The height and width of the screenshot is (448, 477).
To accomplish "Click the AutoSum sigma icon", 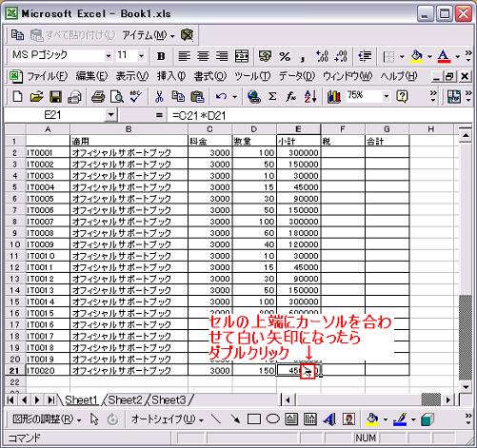I will (x=272, y=96).
